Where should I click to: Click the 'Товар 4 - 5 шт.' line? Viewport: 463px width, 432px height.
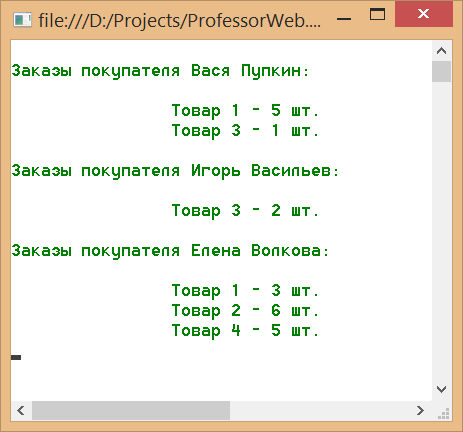245,331
